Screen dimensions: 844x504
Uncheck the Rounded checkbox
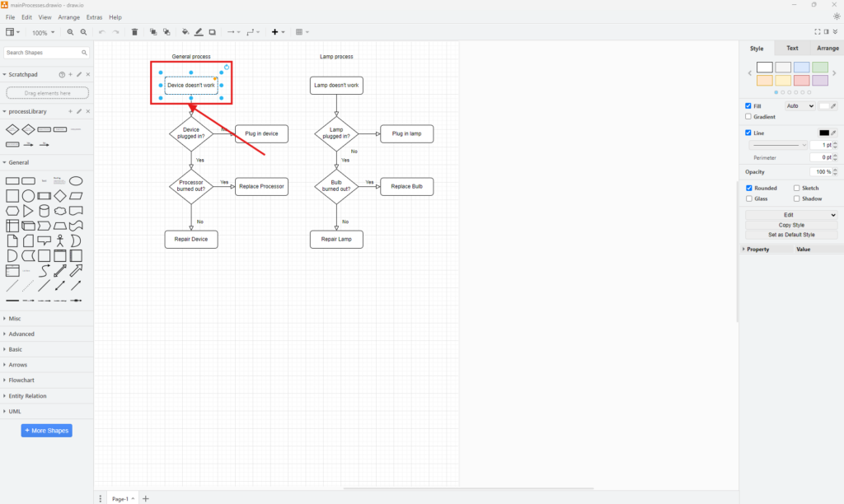click(748, 188)
